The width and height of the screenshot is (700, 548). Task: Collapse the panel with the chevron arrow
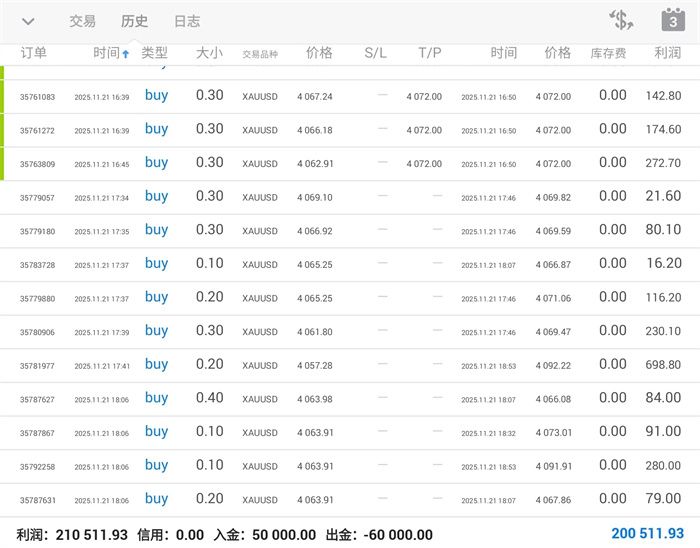28,21
